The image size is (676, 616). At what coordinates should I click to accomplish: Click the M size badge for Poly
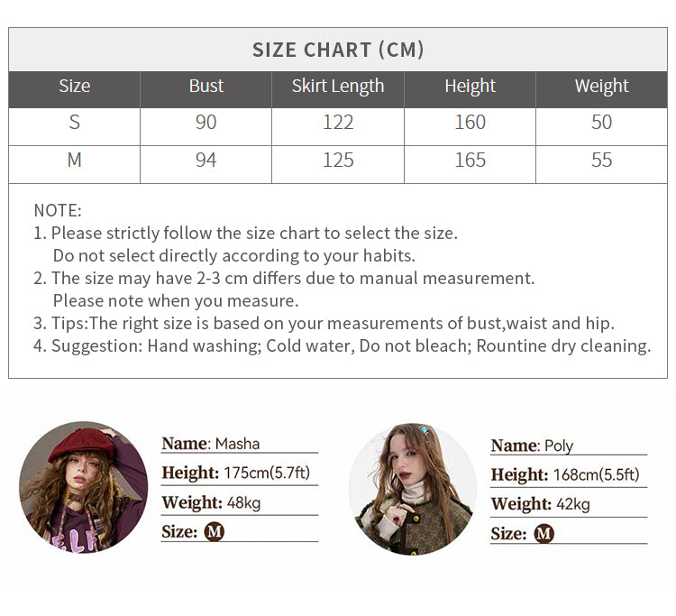(544, 534)
